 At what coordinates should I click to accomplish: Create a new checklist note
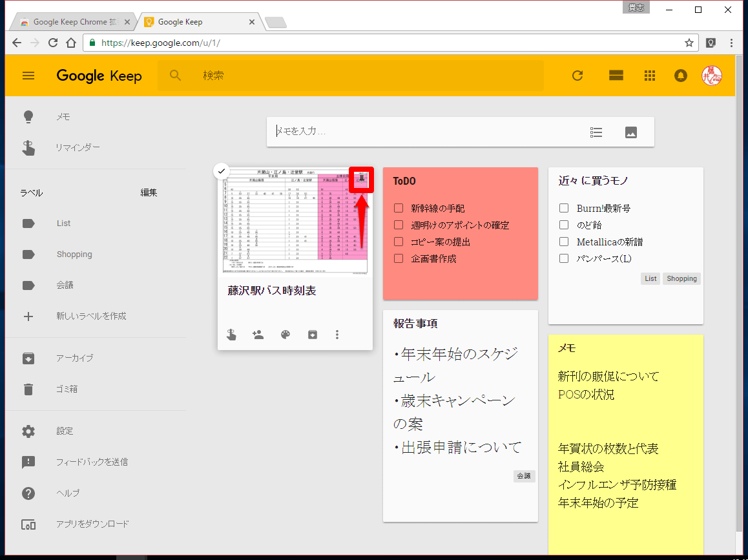[596, 132]
